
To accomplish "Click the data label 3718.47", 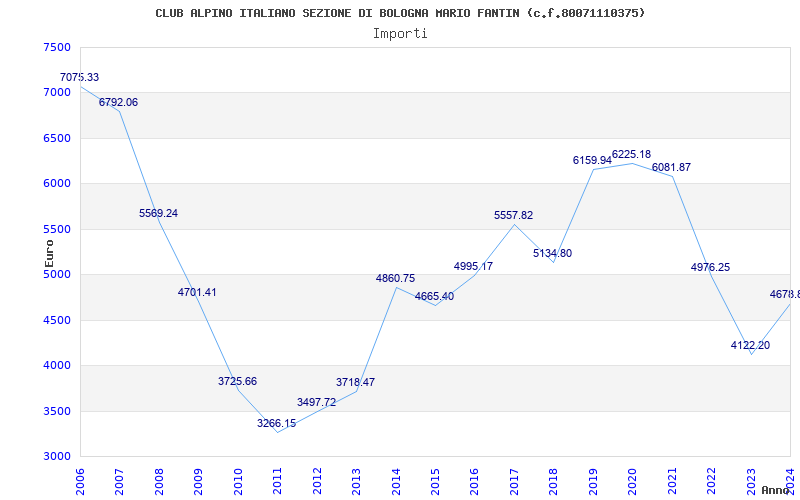I will (356, 382).
